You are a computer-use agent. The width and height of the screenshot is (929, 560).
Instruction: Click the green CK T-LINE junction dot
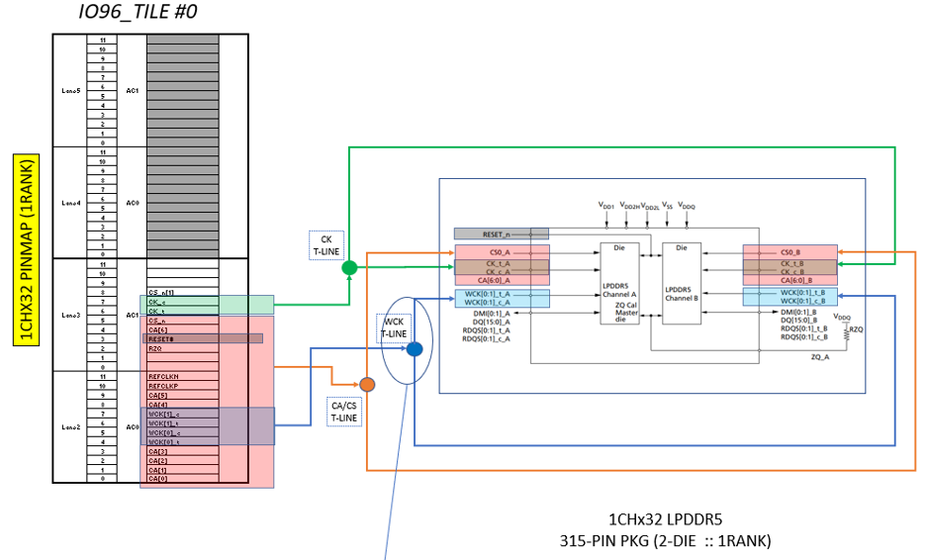click(349, 268)
